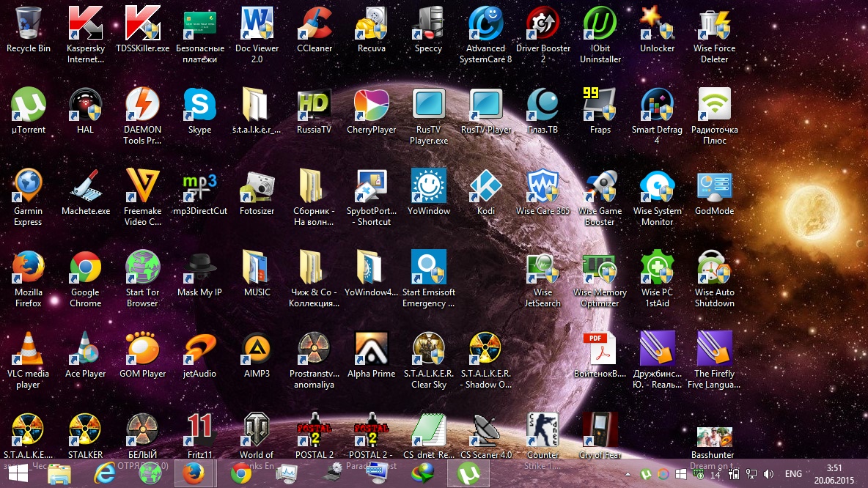Open VLC media player shortcut
This screenshot has height=488, width=868.
pos(29,349)
